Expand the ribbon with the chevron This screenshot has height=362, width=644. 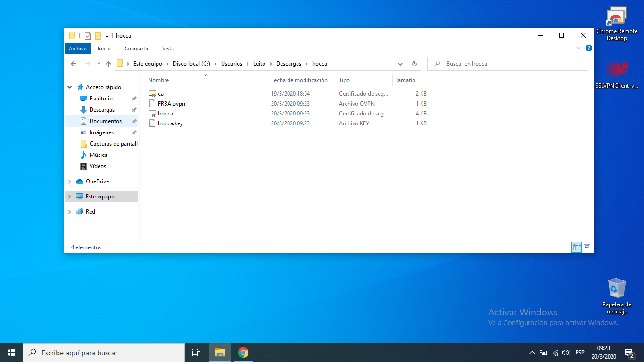(578, 48)
